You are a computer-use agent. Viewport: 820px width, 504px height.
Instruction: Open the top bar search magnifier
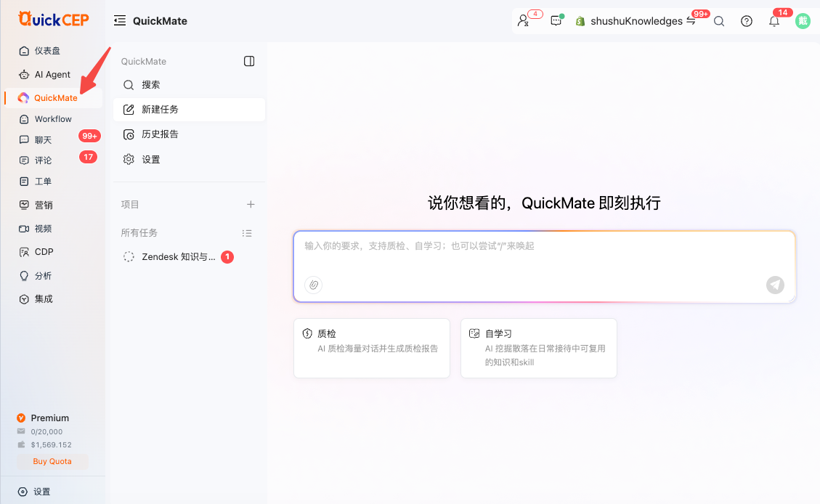[719, 22]
